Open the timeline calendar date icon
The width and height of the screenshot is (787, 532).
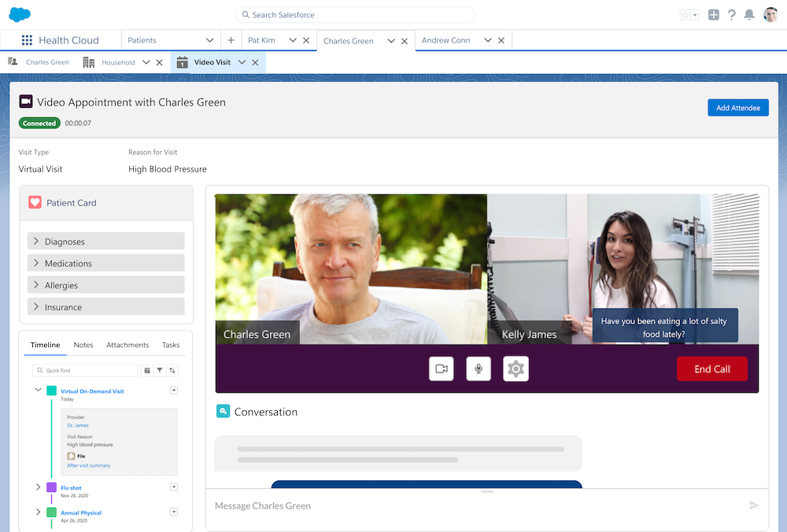click(x=146, y=370)
